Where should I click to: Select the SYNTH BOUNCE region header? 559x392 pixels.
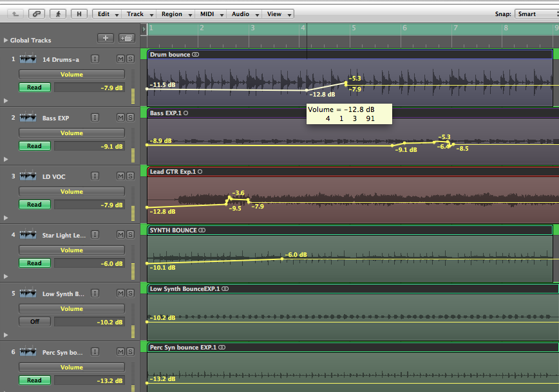(350, 230)
